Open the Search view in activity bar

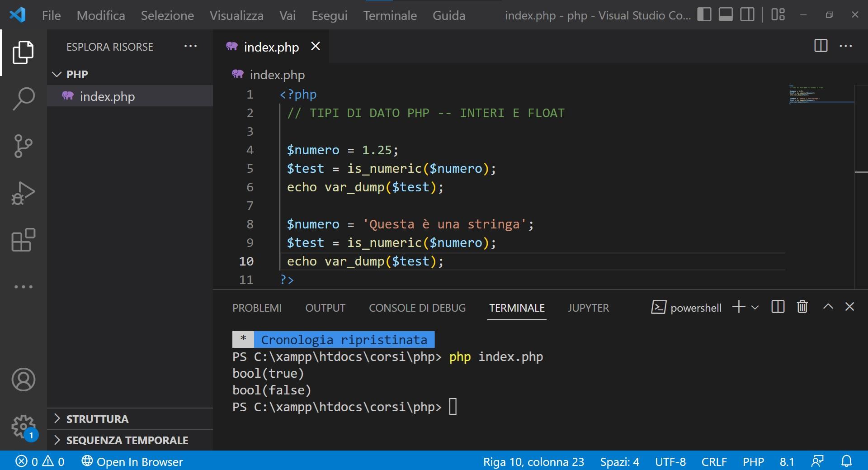pyautogui.click(x=23, y=99)
